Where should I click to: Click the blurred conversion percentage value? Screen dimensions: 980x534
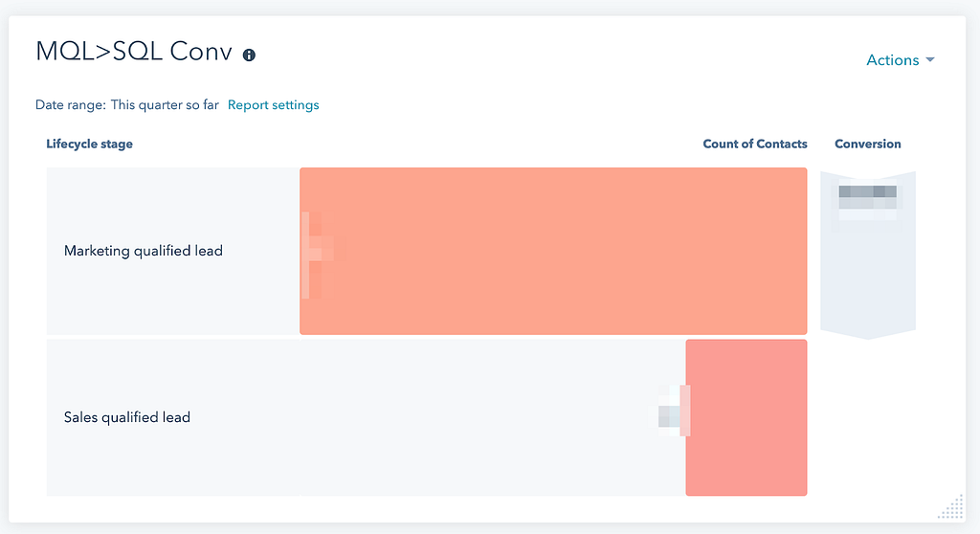[x=867, y=198]
